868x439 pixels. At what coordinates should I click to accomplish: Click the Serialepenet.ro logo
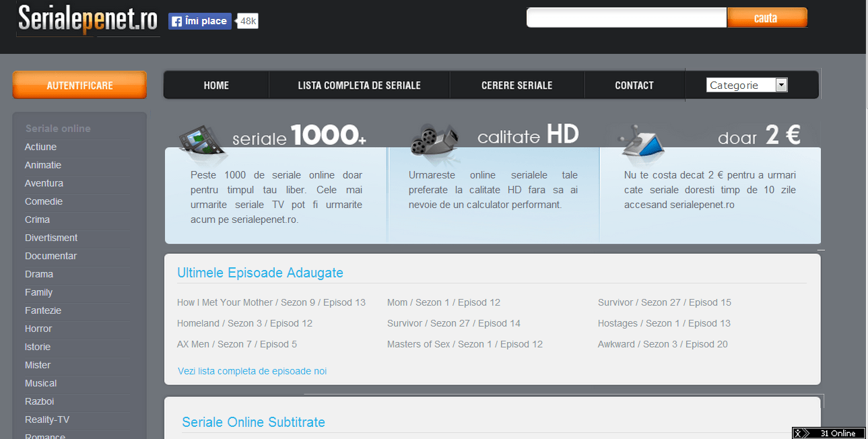[x=88, y=19]
